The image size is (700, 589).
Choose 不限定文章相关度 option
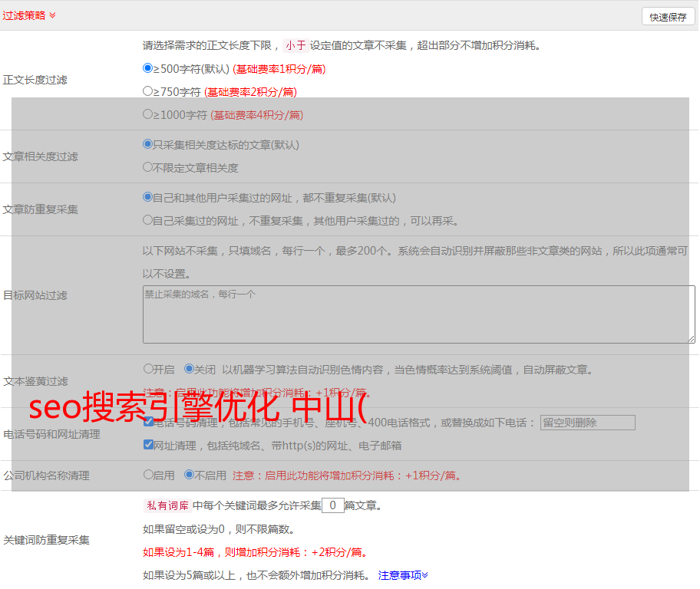point(148,167)
